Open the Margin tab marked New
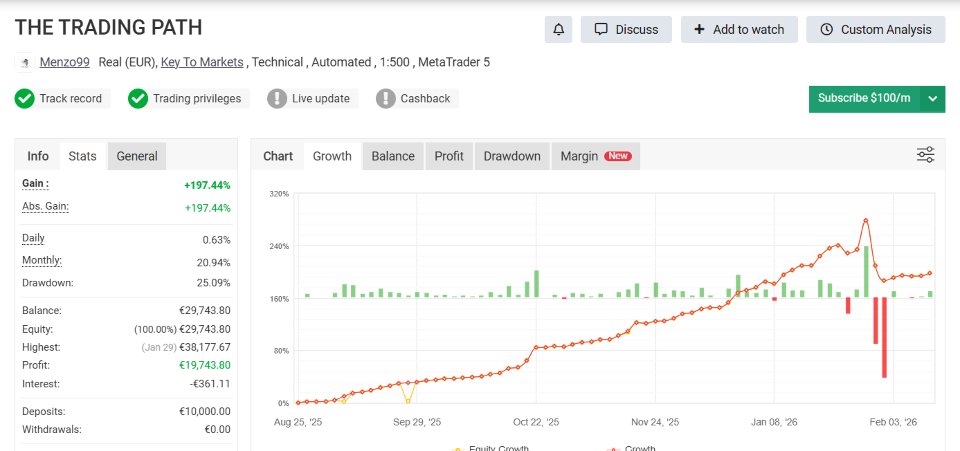The height and width of the screenshot is (451, 960). pyautogui.click(x=596, y=156)
